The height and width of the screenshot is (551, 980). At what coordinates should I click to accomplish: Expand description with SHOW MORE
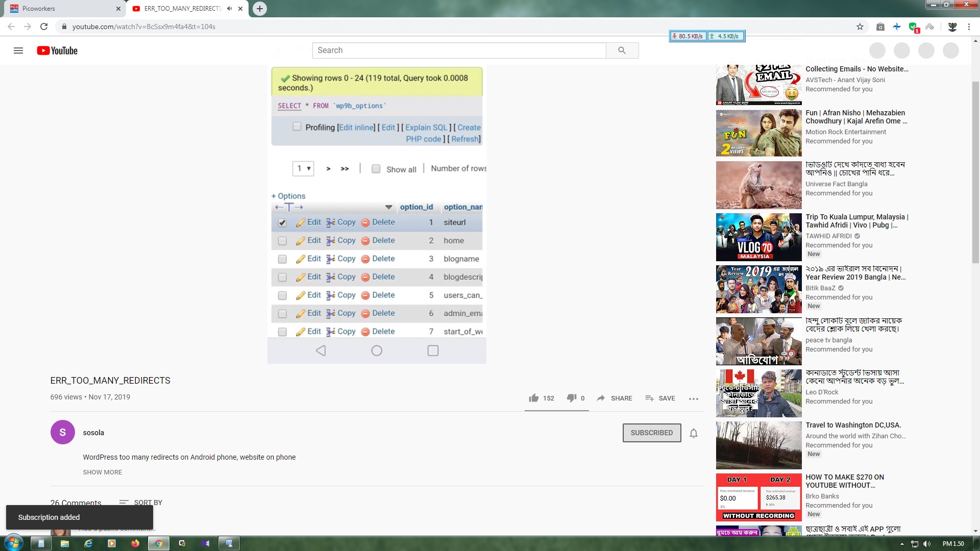tap(103, 472)
